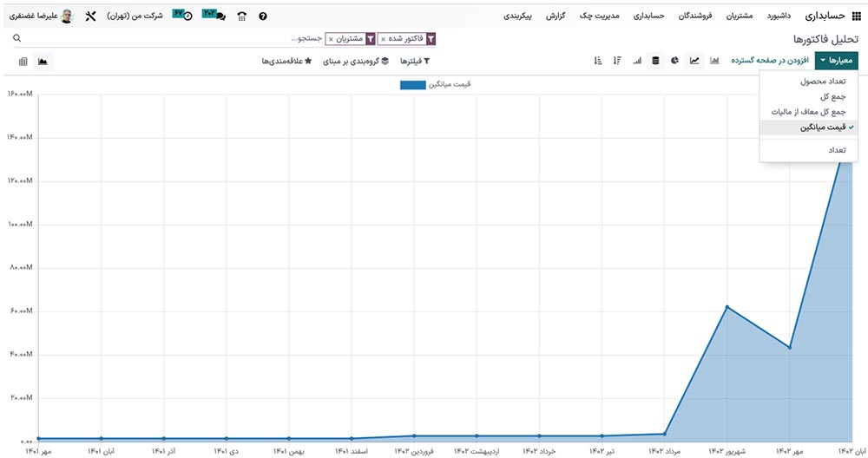This screenshot has width=868, height=458.
Task: Select the line chart icon
Action: (x=694, y=61)
